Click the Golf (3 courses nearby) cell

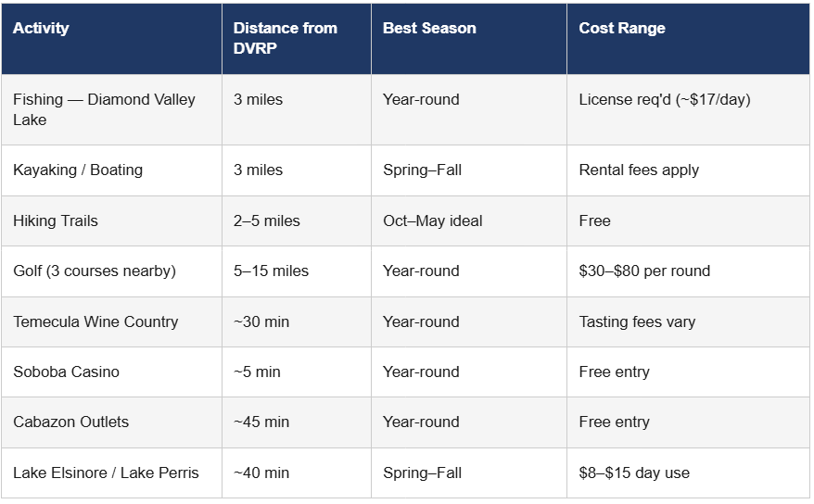click(x=95, y=271)
